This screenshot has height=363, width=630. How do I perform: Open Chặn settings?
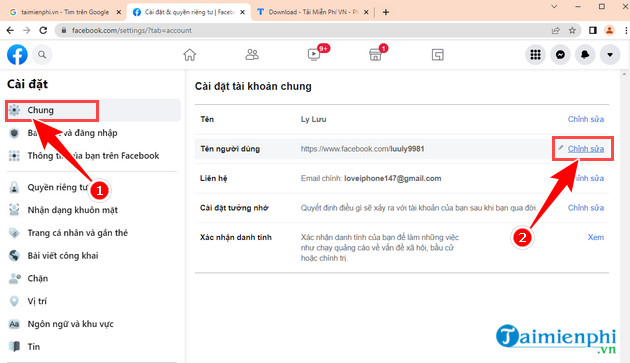(93, 278)
